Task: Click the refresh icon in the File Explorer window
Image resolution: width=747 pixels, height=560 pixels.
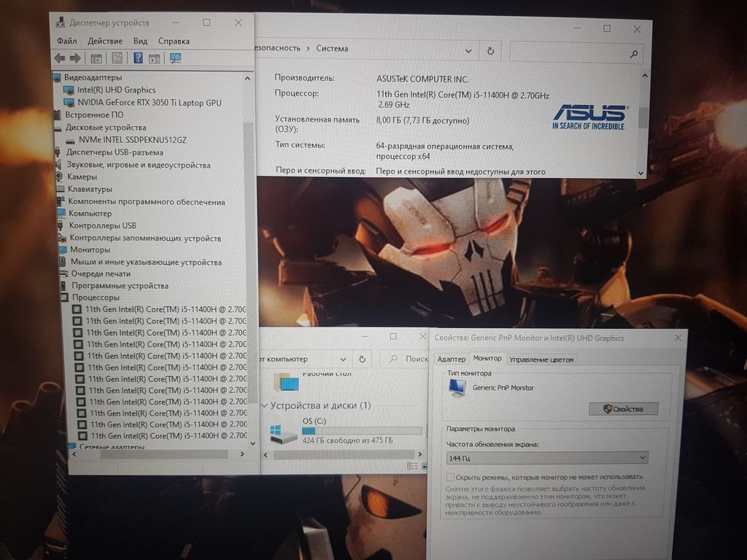Action: click(362, 359)
